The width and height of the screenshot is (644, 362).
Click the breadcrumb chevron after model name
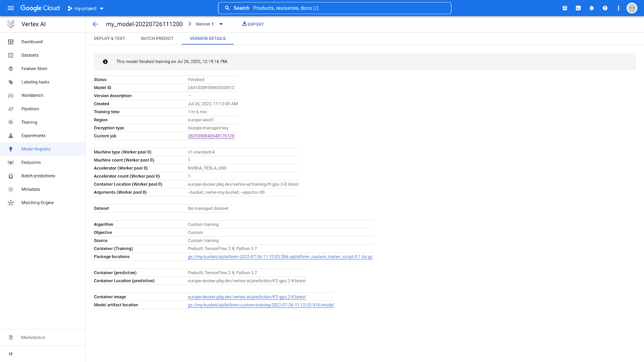click(190, 24)
